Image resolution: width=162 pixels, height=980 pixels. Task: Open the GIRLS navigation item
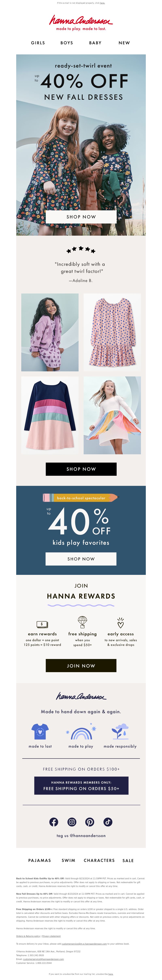pos(38,43)
